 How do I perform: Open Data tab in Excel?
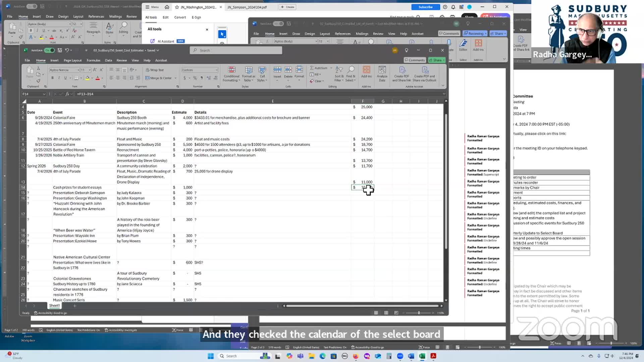click(108, 60)
